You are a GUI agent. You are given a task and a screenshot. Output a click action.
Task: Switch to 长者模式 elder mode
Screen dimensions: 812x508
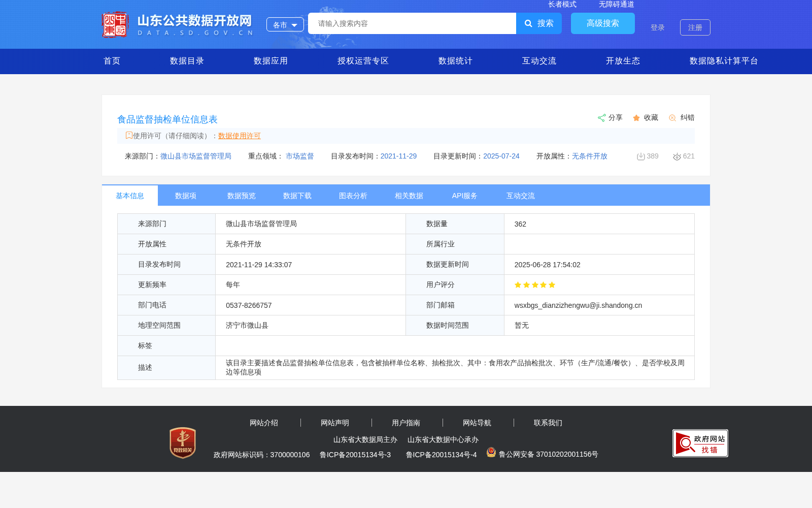(562, 4)
